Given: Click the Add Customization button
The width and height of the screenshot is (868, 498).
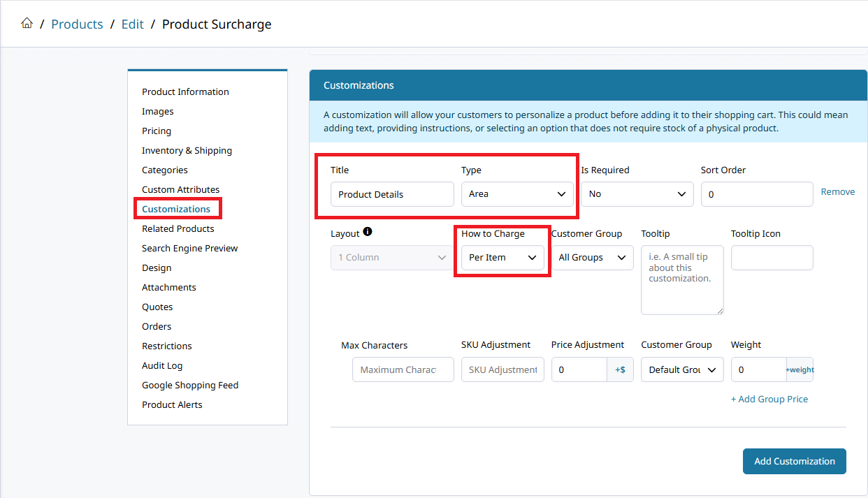Looking at the screenshot, I should tap(794, 461).
